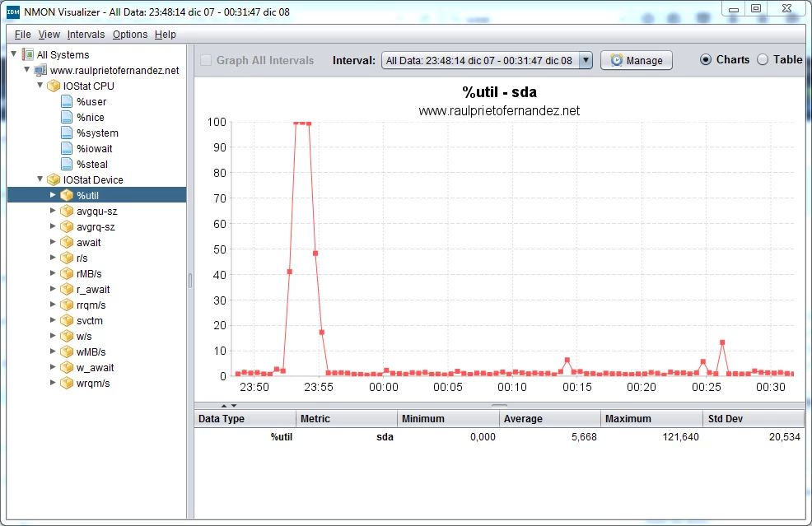Enable the Graph All Intervals checkbox
This screenshot has height=526, width=812.
pyautogui.click(x=206, y=60)
